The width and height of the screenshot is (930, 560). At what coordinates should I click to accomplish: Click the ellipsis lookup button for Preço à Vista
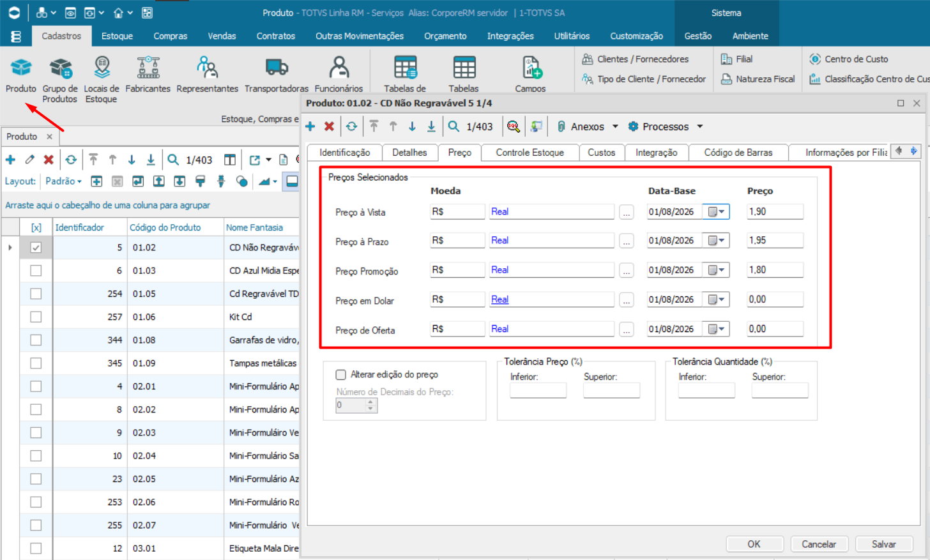tap(627, 212)
